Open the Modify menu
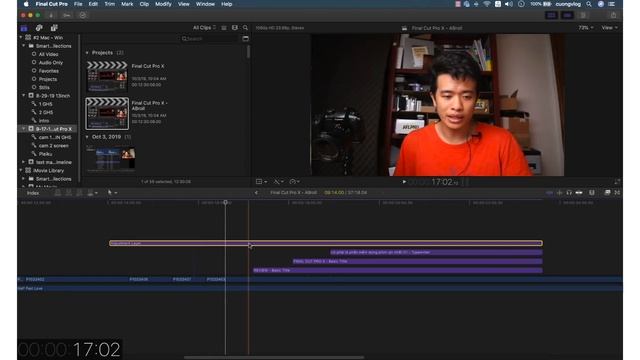The image size is (640, 360). point(163,4)
